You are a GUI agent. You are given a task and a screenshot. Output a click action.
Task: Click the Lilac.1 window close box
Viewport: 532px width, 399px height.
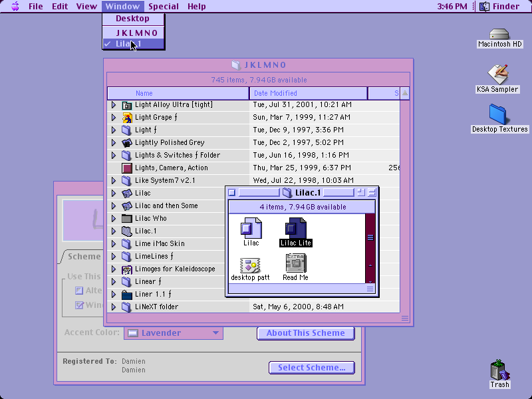[232, 193]
